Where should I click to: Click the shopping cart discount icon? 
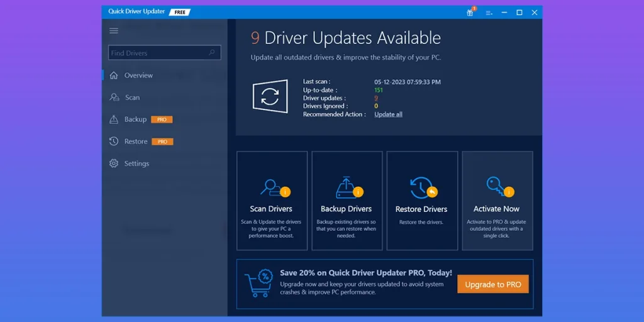click(258, 284)
